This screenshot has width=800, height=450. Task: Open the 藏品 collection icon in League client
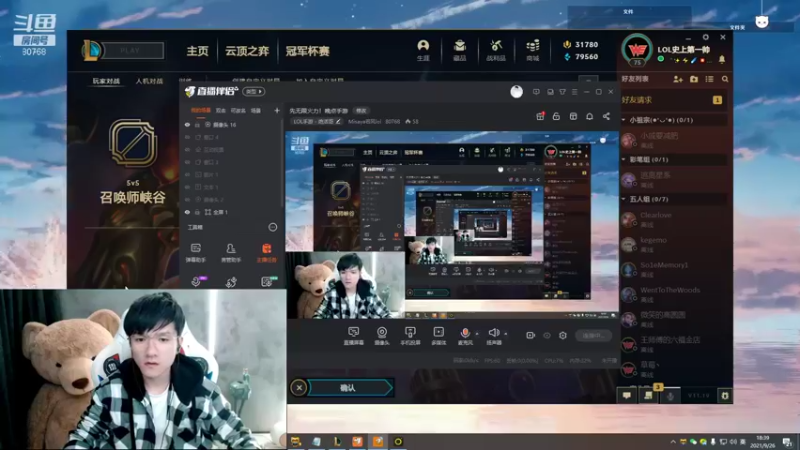(460, 50)
